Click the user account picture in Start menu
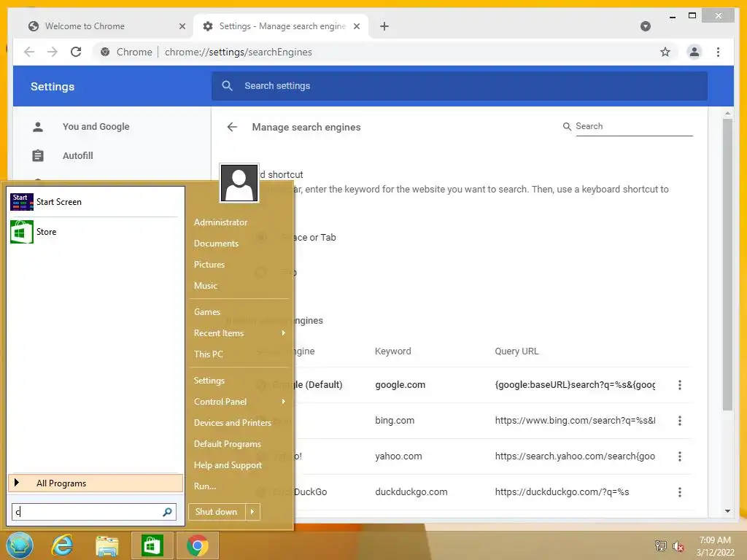747x560 pixels. coord(239,183)
